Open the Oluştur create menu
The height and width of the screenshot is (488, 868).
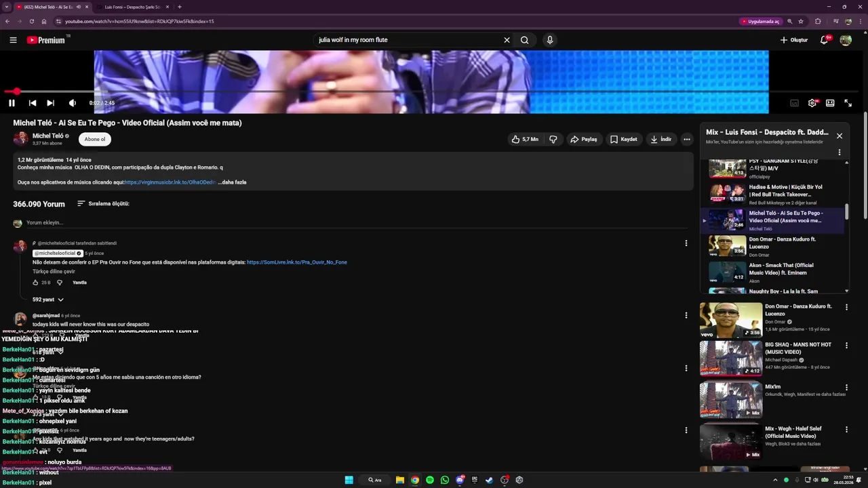click(x=794, y=40)
